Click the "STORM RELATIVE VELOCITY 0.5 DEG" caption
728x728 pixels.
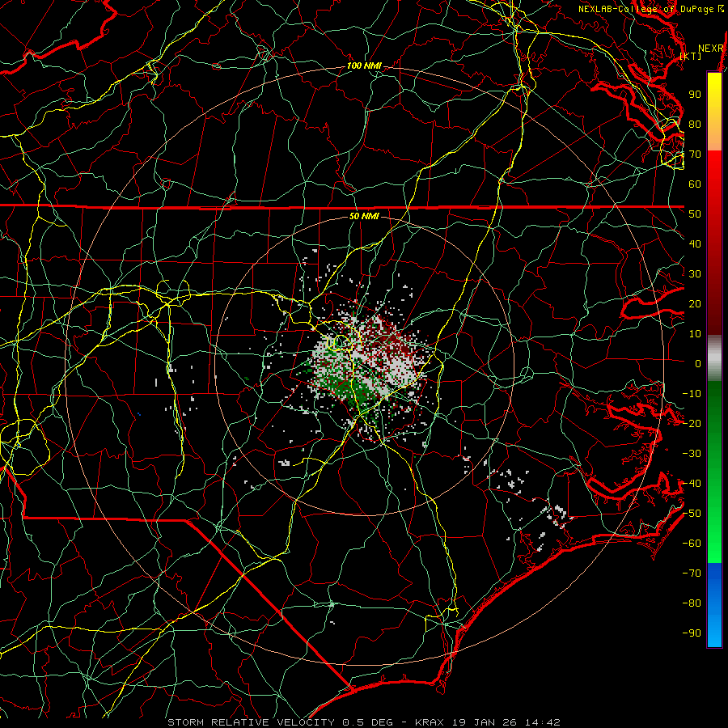click(x=280, y=722)
